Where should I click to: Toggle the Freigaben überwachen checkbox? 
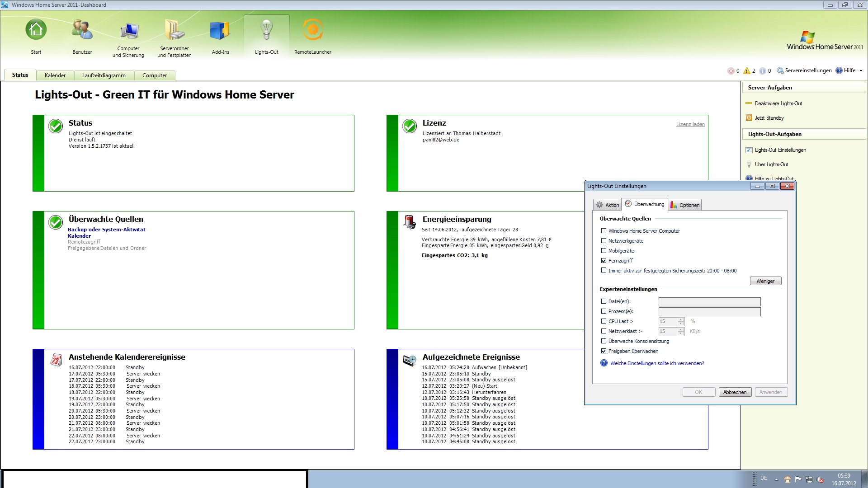click(604, 351)
